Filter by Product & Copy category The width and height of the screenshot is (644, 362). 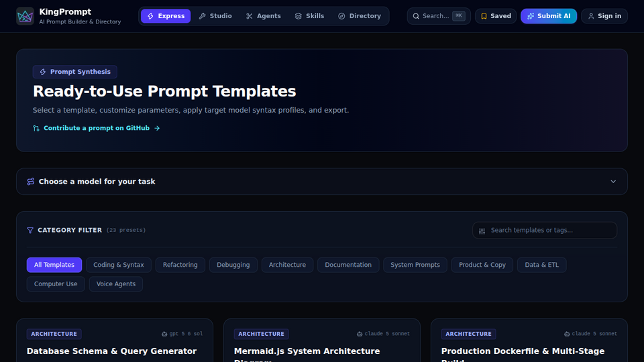tap(482, 265)
